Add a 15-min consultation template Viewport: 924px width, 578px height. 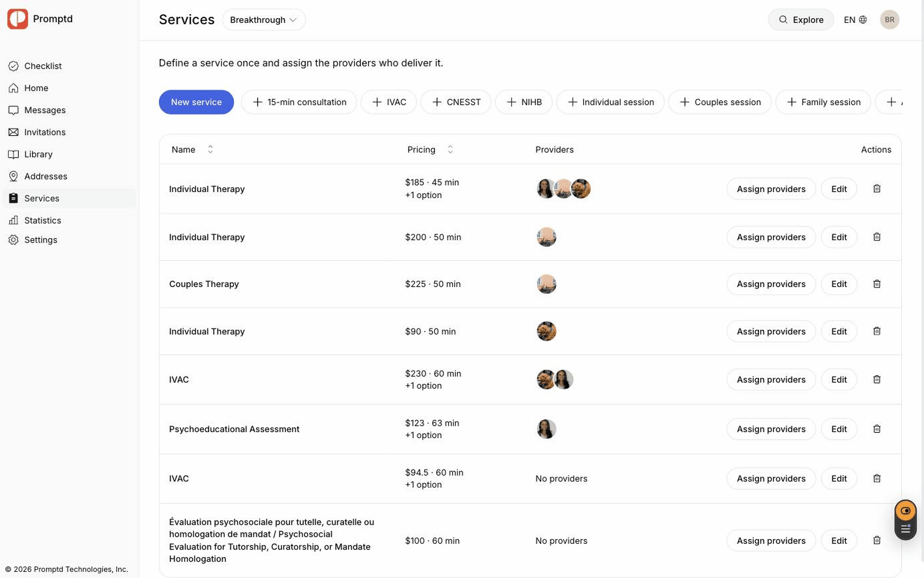pyautogui.click(x=299, y=102)
